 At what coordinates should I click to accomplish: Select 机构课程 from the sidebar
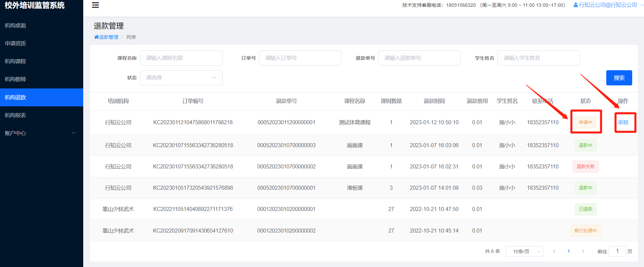16,61
